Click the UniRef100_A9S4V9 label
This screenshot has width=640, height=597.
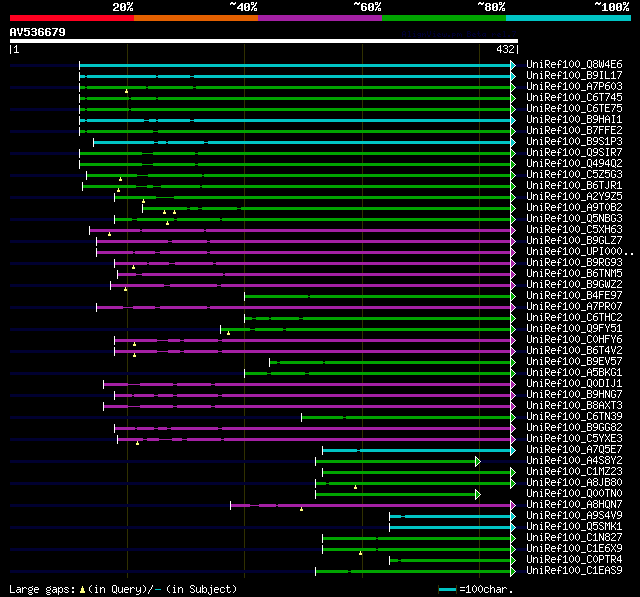coord(574,516)
